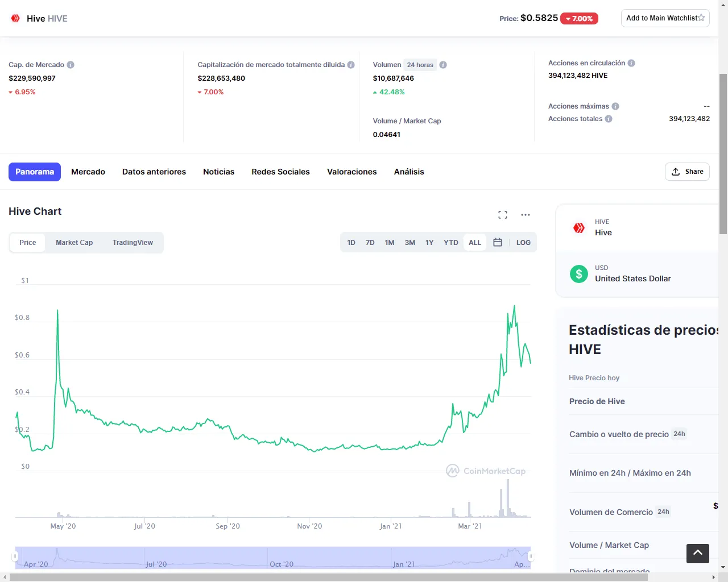Select the YTD time range
Image resolution: width=728 pixels, height=582 pixels.
tap(451, 242)
